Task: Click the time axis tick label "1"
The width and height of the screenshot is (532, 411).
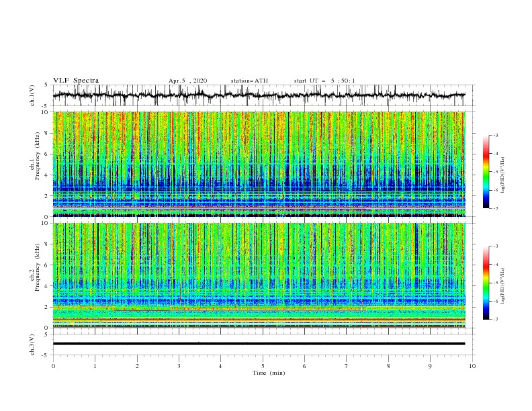Action: tap(95, 366)
